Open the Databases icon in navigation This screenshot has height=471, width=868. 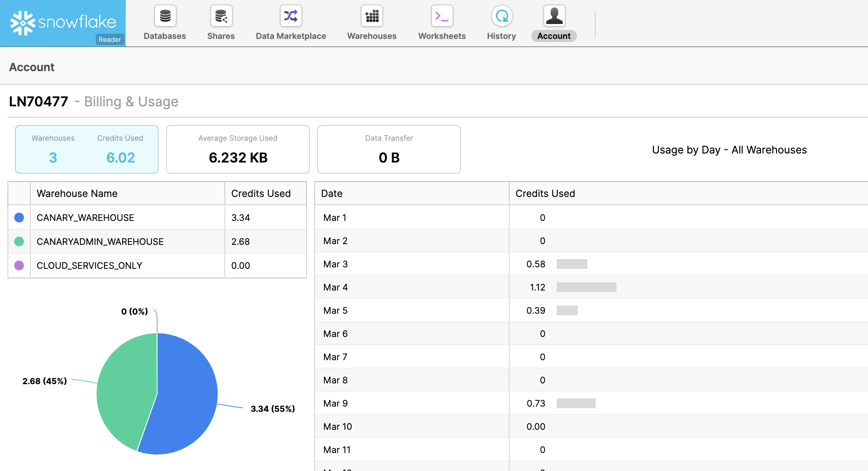coord(165,16)
